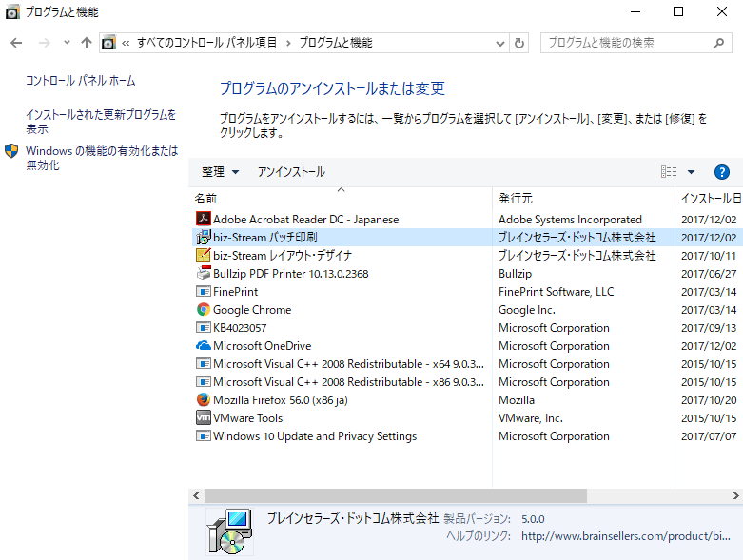
Task: Sort by the インストール日 column header
Action: (712, 199)
